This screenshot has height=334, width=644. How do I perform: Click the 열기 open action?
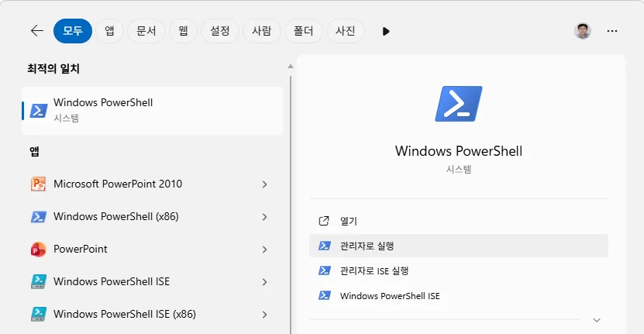458,221
